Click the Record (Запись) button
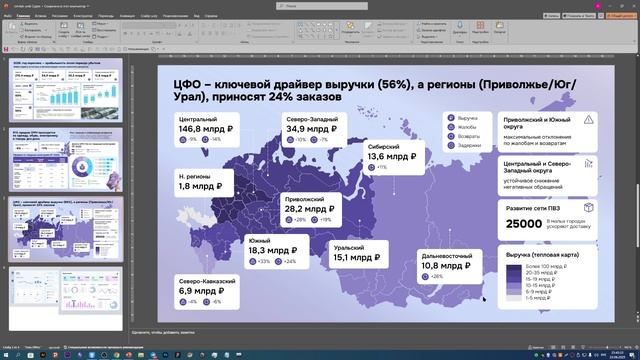 (551, 16)
